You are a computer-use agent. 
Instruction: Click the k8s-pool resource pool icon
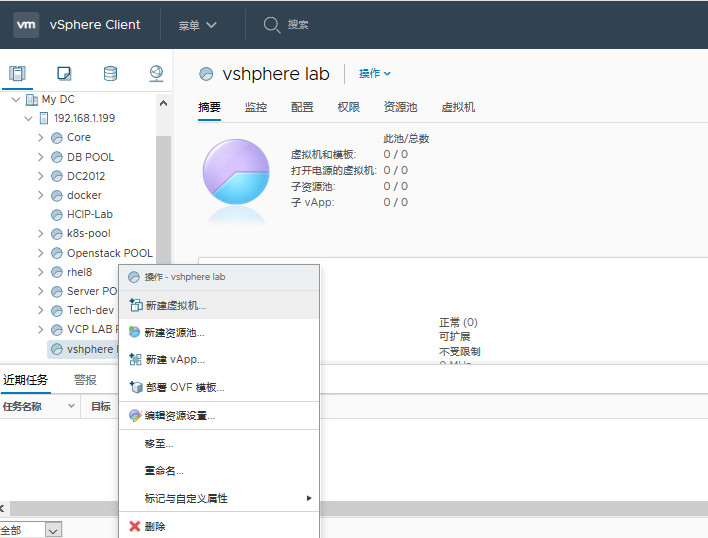[x=56, y=234]
